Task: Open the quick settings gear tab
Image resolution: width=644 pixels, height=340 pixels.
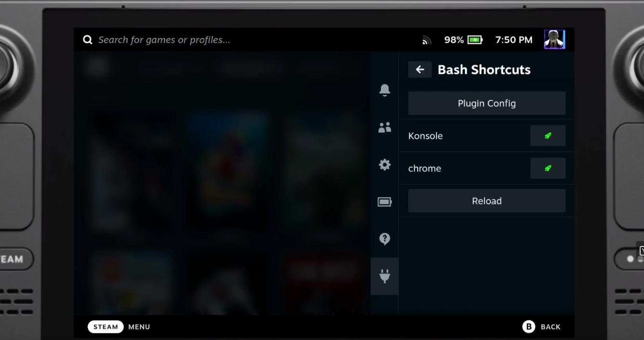Action: (384, 165)
